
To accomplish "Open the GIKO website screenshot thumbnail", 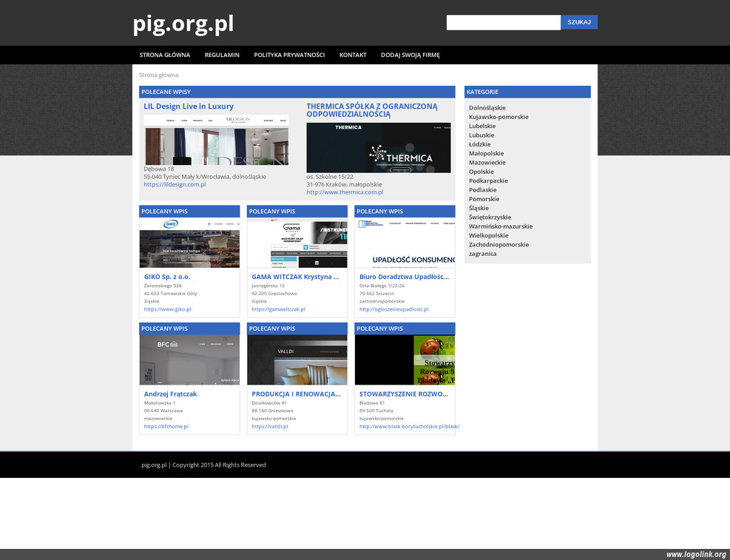I will (189, 243).
